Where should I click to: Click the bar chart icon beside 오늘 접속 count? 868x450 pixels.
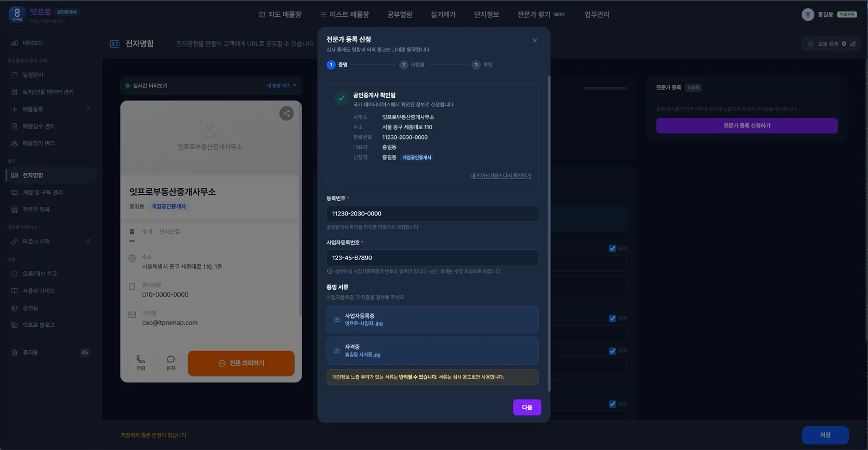pyautogui.click(x=853, y=44)
